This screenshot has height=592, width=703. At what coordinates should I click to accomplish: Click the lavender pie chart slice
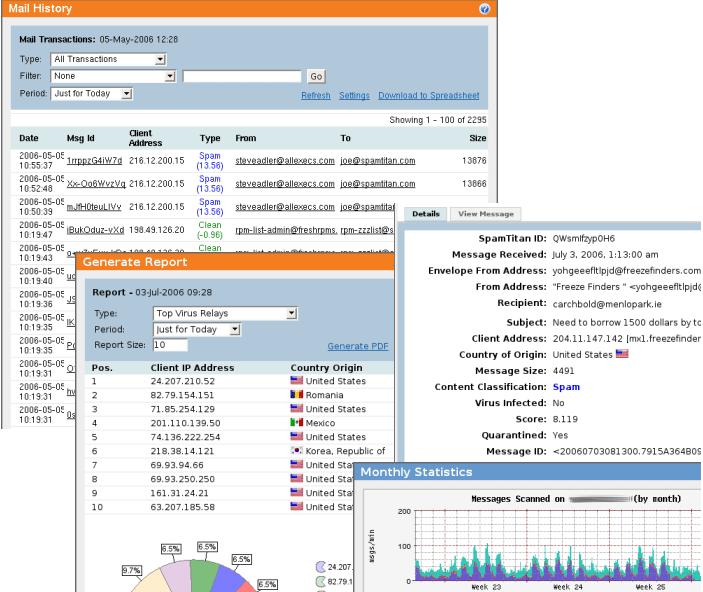(x=177, y=577)
